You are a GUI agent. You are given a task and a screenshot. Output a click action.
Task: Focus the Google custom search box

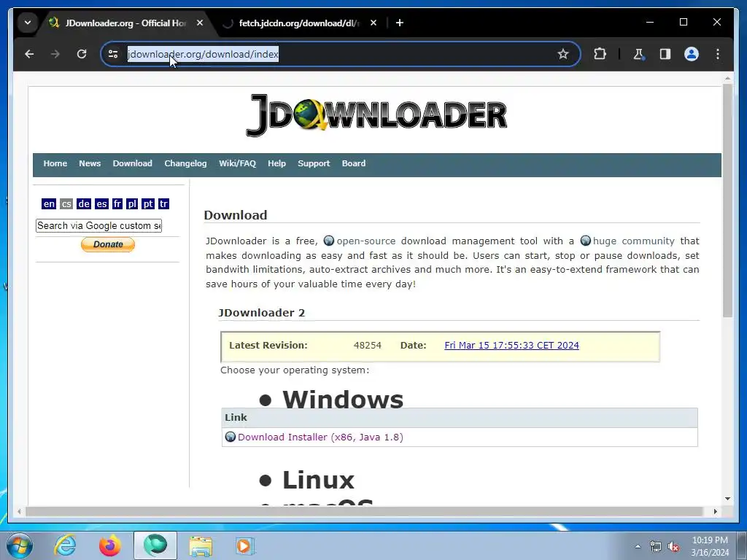click(x=98, y=226)
